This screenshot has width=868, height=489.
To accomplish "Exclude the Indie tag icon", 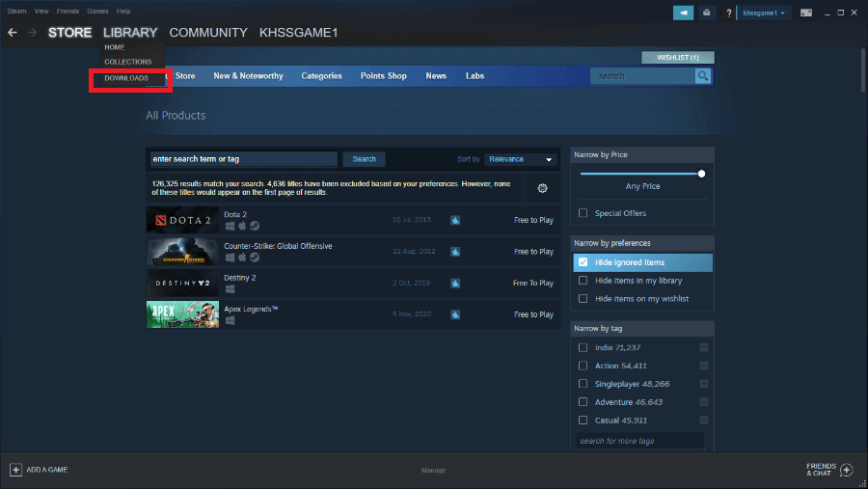I will coord(704,348).
